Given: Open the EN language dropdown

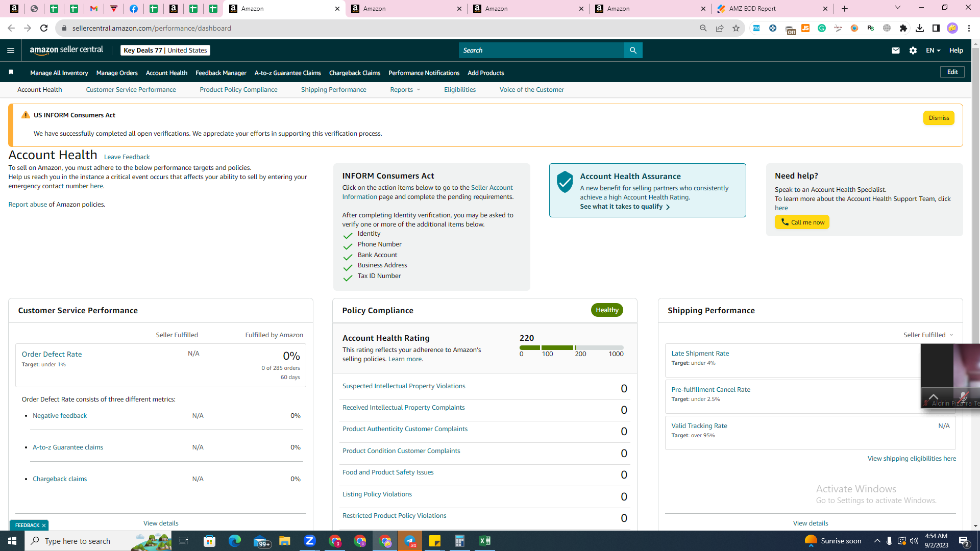Looking at the screenshot, I should (933, 51).
